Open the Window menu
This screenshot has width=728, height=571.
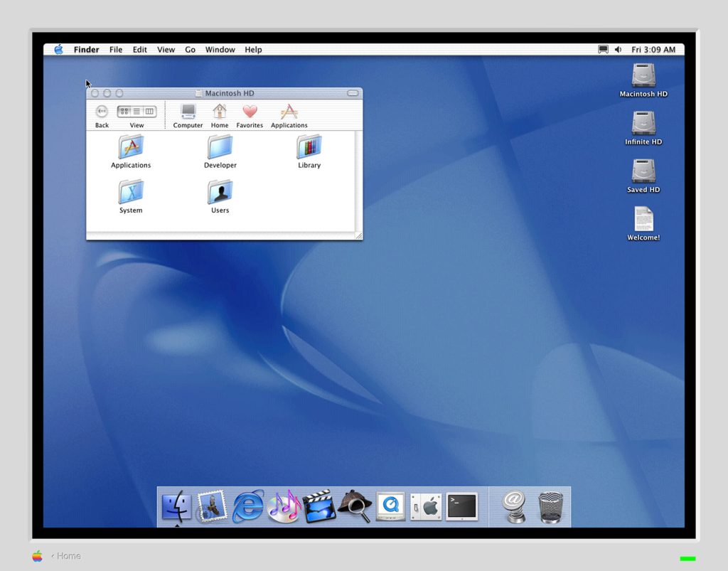pyautogui.click(x=220, y=50)
